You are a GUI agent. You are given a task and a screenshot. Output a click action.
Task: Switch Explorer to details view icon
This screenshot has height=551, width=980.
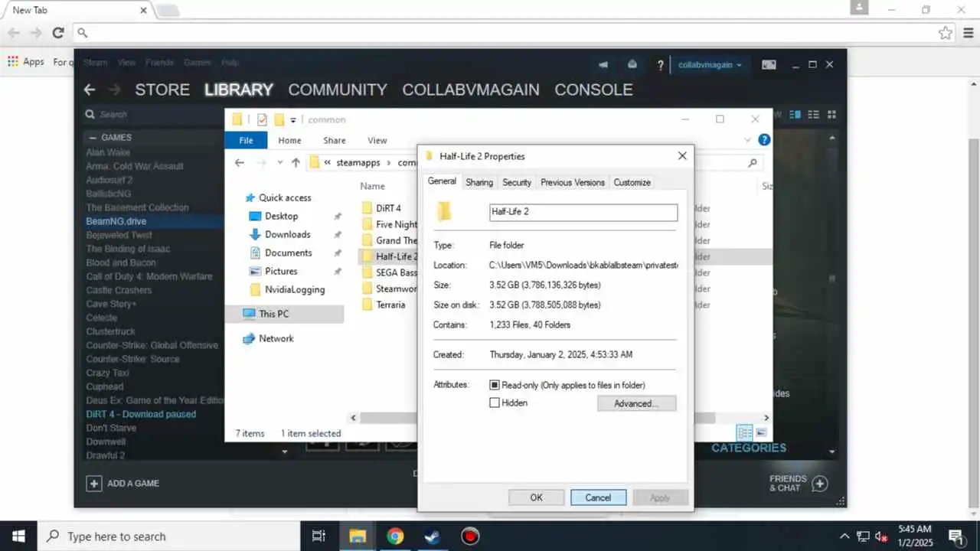point(744,433)
